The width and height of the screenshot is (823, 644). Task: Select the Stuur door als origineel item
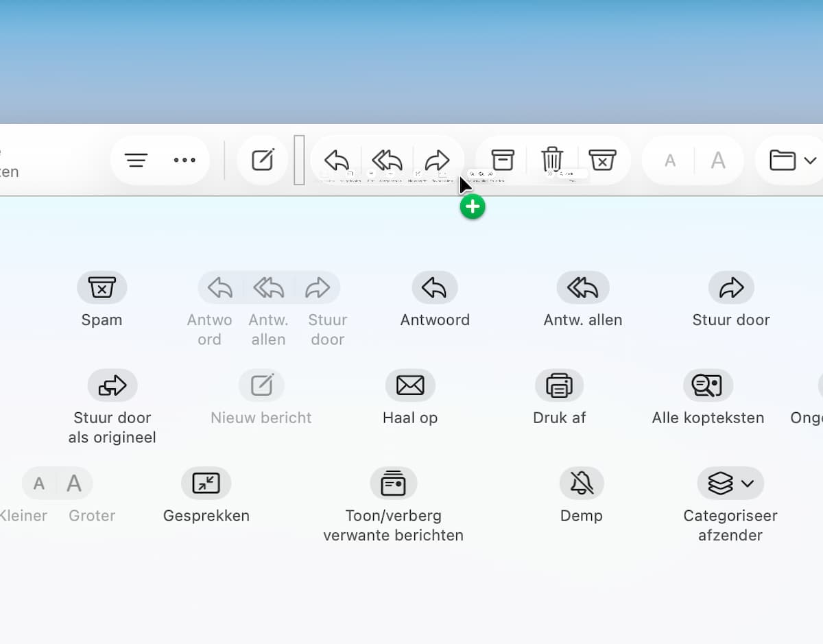[x=112, y=385]
